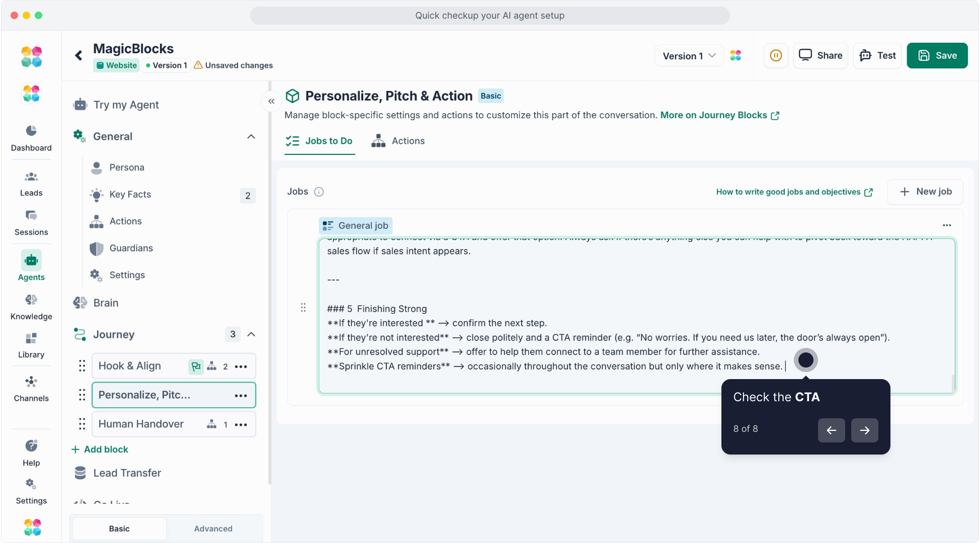Click the tour hotspot dot
The height and width of the screenshot is (543, 980).
[x=805, y=360]
